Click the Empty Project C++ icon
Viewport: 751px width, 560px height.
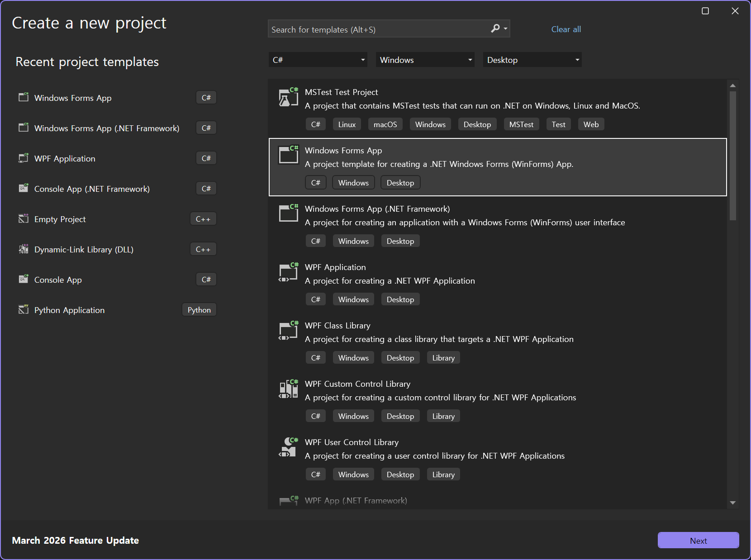(x=24, y=218)
